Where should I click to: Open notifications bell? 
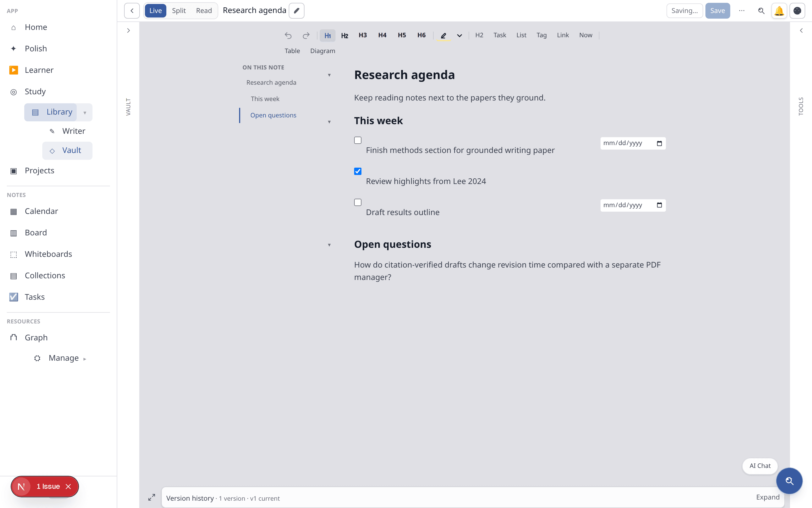[779, 11]
